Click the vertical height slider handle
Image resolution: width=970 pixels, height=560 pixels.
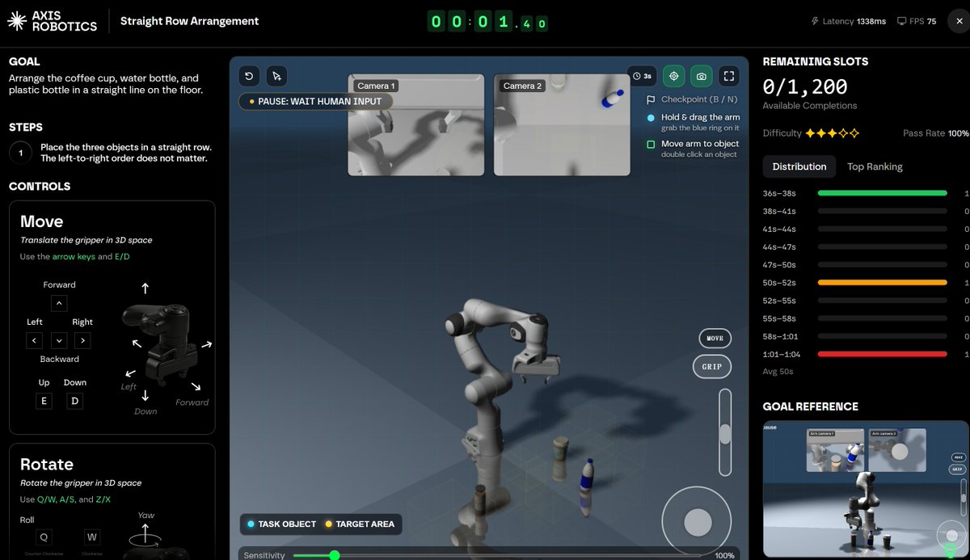pos(725,434)
